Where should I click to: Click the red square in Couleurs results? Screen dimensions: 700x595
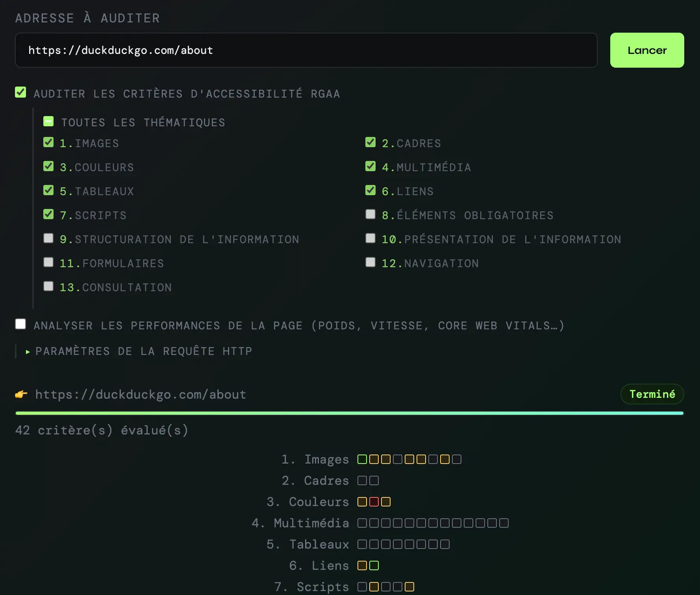pos(374,502)
